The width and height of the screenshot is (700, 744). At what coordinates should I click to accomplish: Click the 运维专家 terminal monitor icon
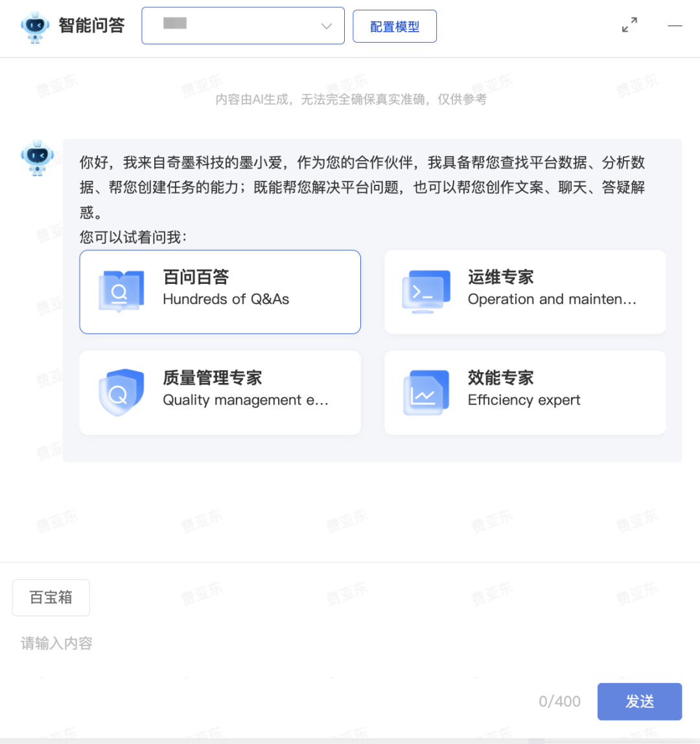[x=426, y=292]
